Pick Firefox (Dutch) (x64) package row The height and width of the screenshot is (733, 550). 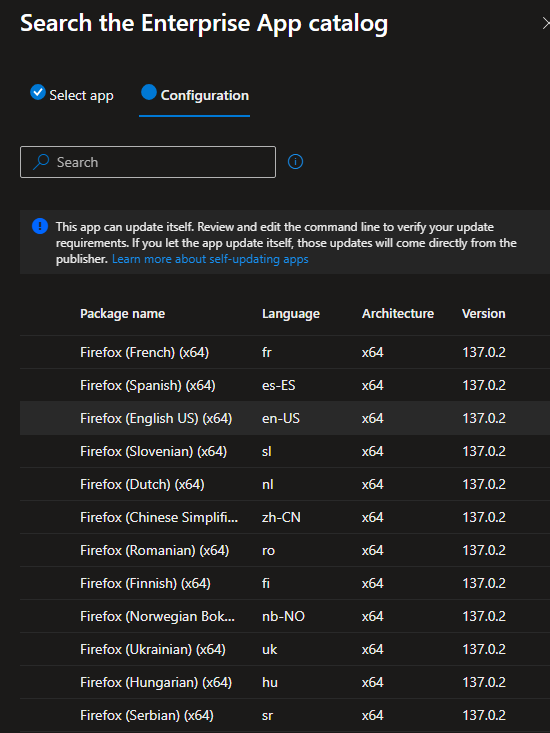[x=285, y=484]
